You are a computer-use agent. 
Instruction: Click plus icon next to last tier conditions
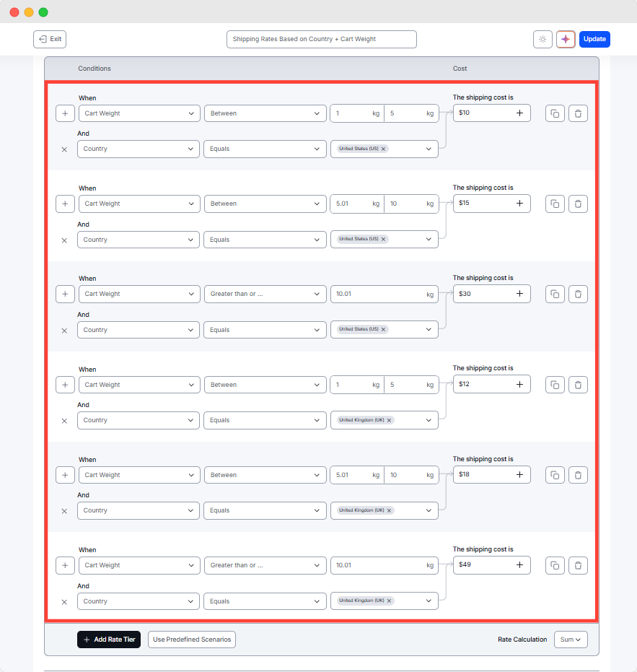(x=65, y=565)
